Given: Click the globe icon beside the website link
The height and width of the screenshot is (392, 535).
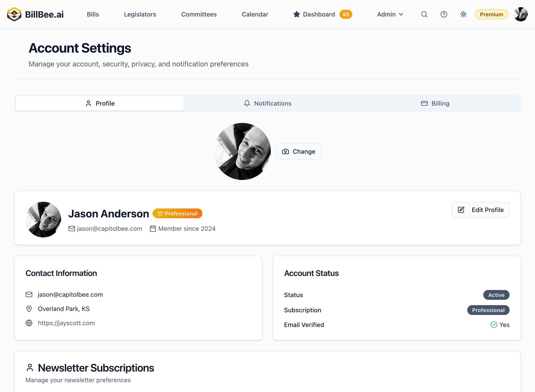Looking at the screenshot, I should click(29, 323).
